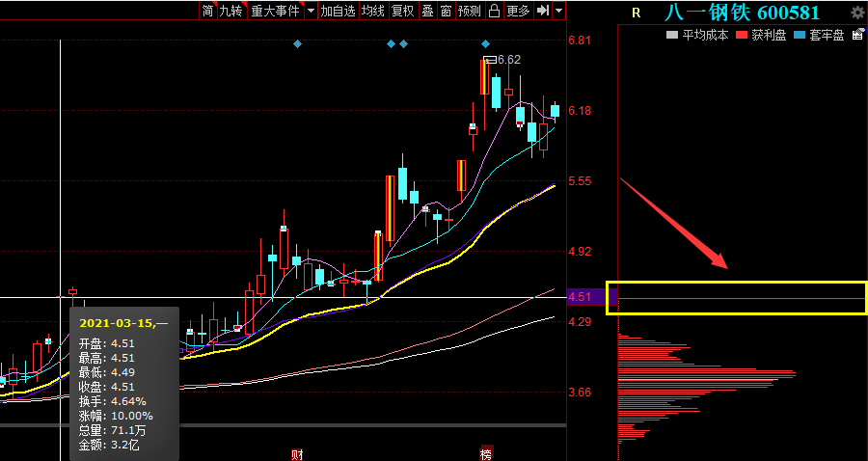Image resolution: width=868 pixels, height=461 pixels.
Task: Click the 榜 marker on the time axis
Action: pyautogui.click(x=487, y=453)
